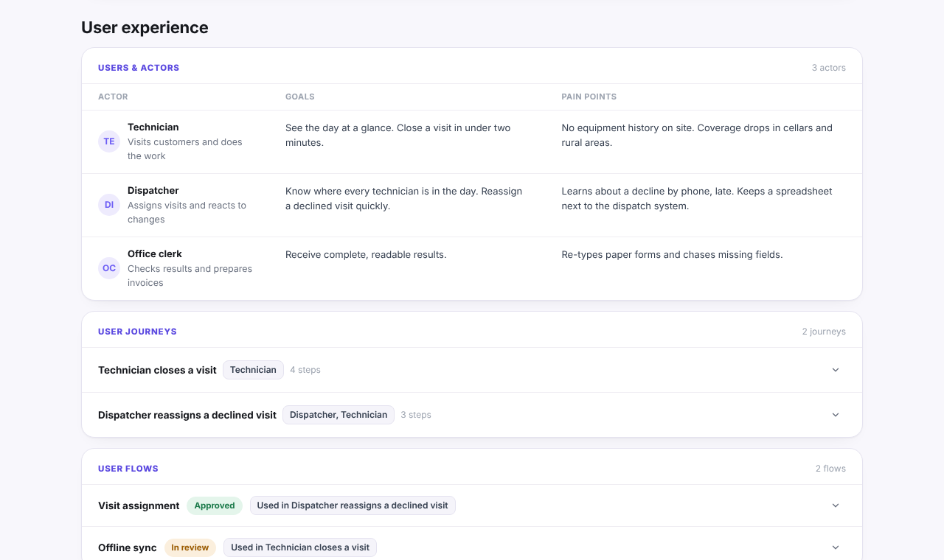Click the Approved status badge

[215, 505]
